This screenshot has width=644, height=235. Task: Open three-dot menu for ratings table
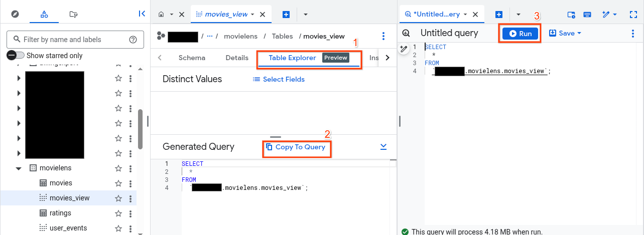pyautogui.click(x=131, y=213)
